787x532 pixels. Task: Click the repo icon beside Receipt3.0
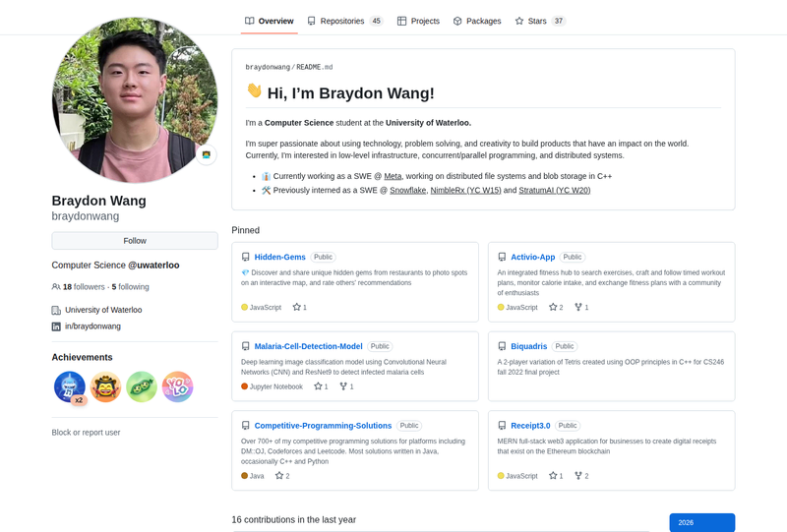click(502, 426)
